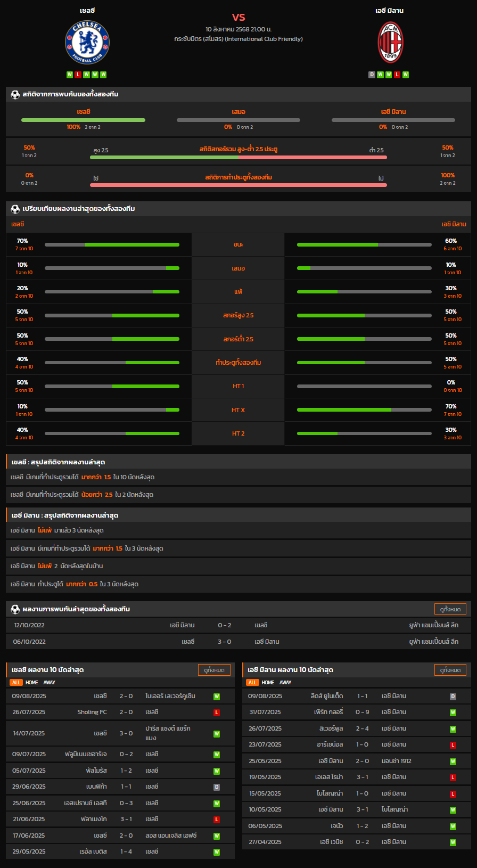Open view-all button for AC Milan last 10 matches
Viewport: 477px width, 868px height.
tap(450, 670)
